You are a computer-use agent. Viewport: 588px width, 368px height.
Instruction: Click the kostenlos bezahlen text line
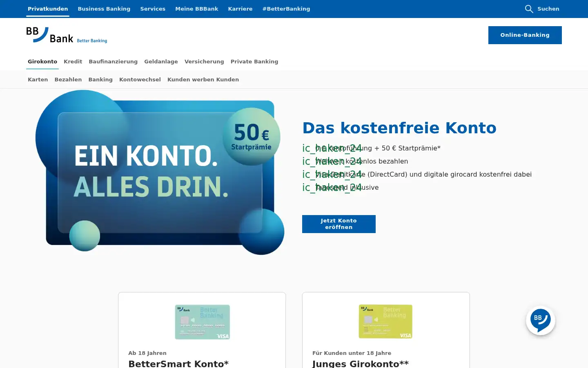pyautogui.click(x=361, y=161)
